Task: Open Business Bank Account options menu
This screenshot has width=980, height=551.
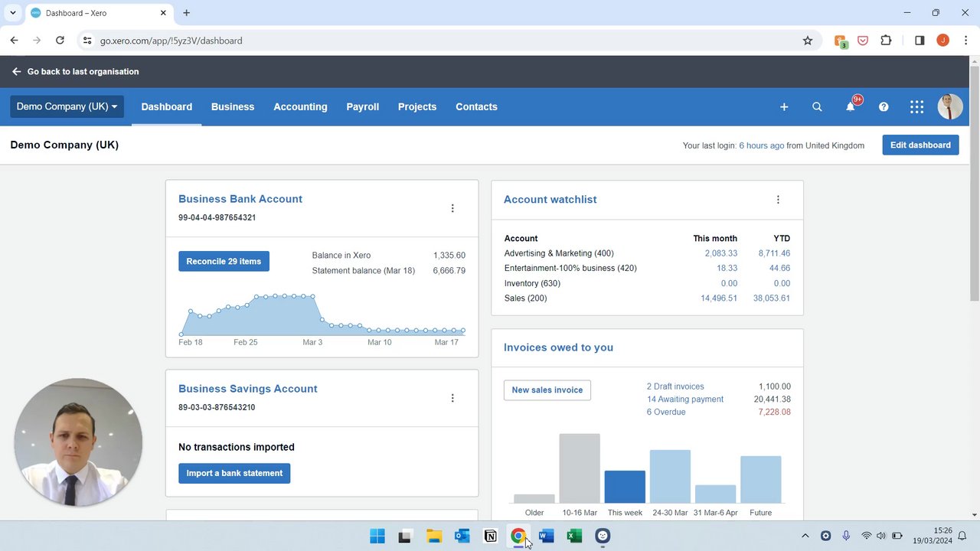Action: point(452,208)
